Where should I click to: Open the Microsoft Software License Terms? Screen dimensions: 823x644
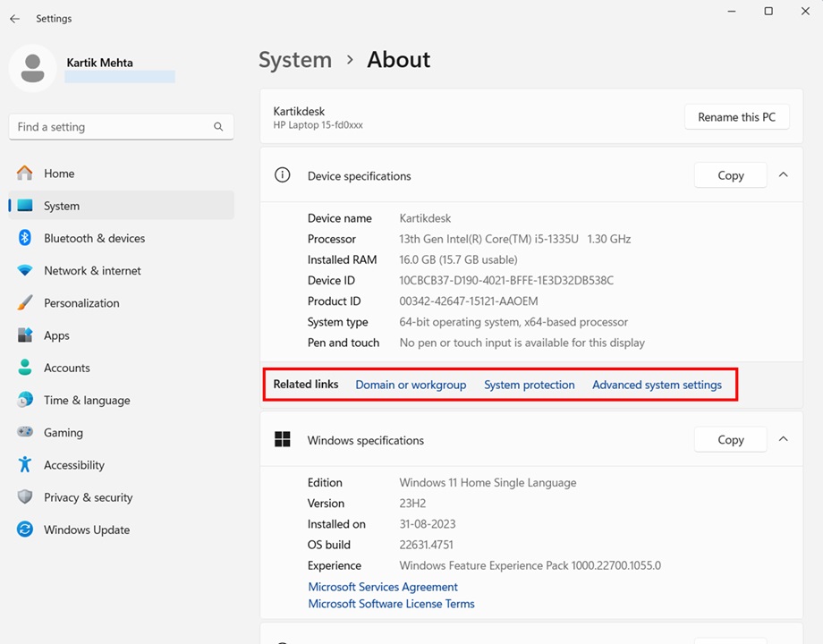coord(391,603)
